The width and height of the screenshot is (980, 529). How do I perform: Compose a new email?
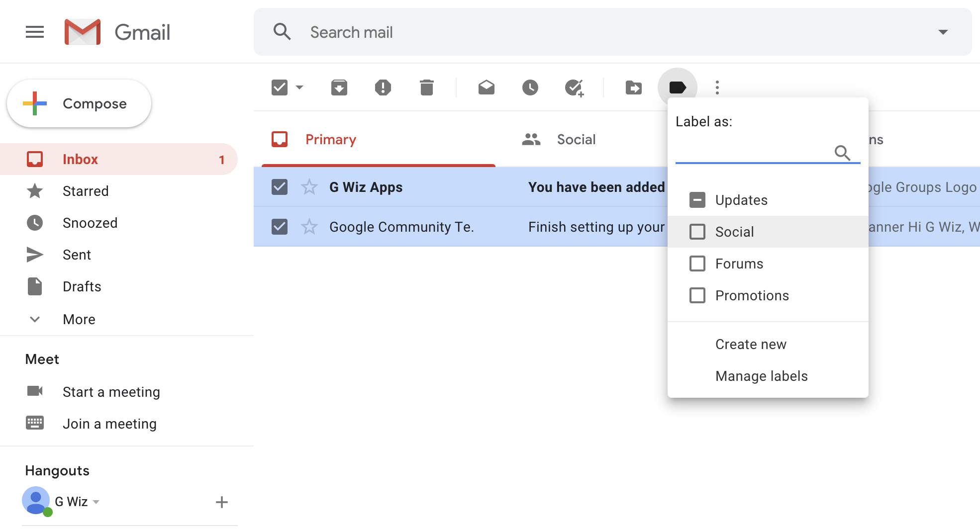(x=79, y=103)
